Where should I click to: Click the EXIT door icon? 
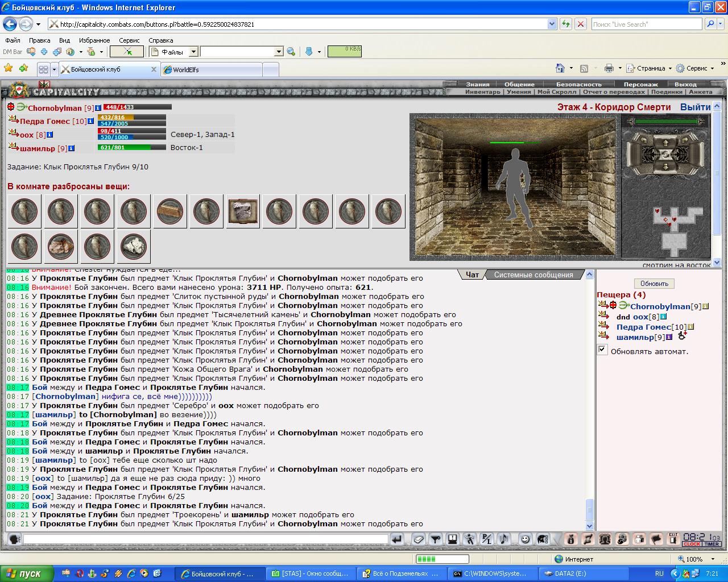673,538
